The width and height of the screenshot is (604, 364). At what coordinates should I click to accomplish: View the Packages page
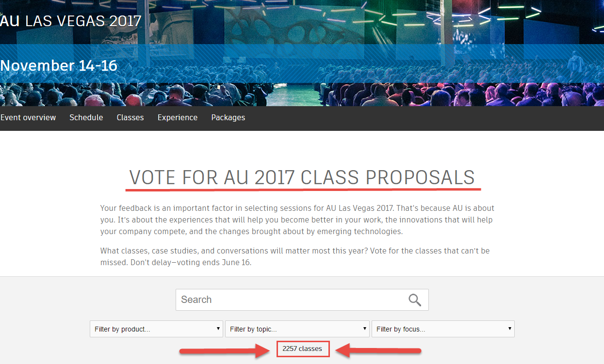228,118
